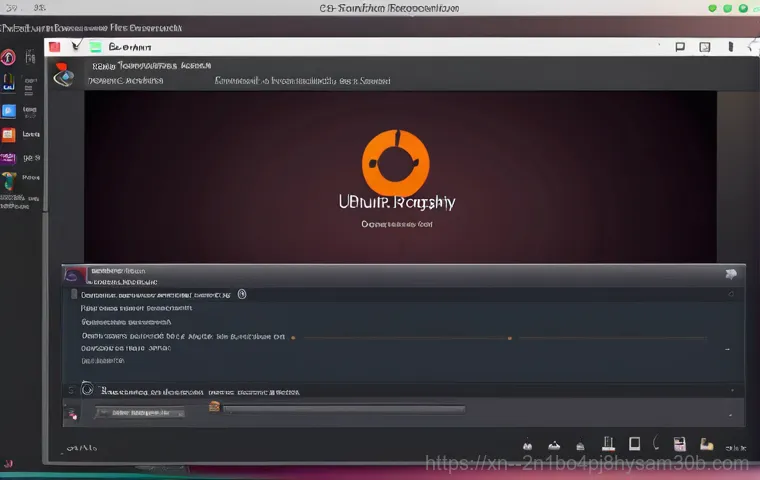
Task: Open the pink circular icon in left dock
Action: pyautogui.click(x=8, y=57)
